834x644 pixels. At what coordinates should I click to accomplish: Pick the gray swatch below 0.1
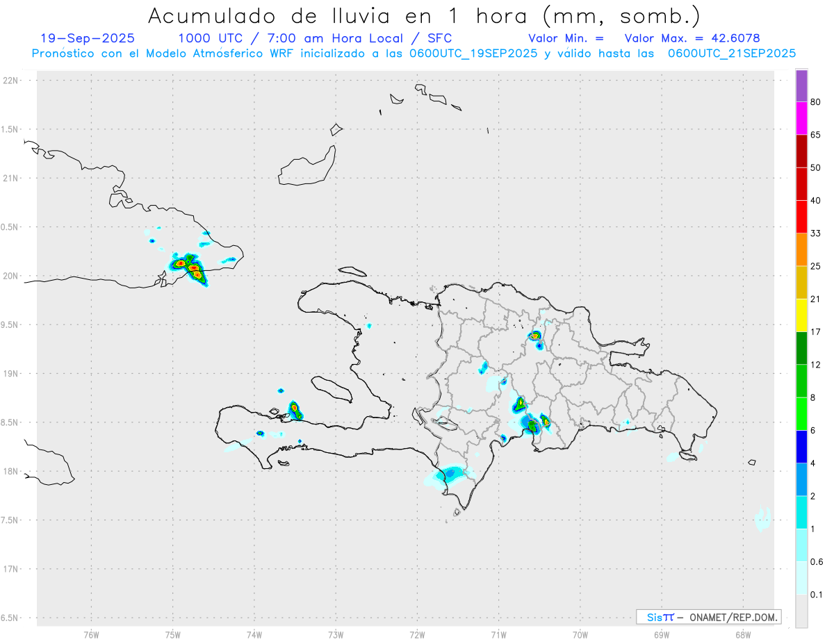coord(801,611)
